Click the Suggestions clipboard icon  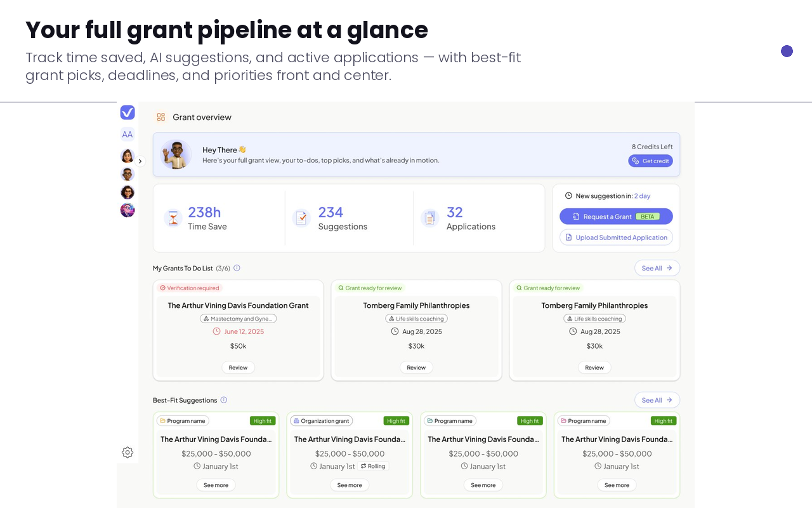point(301,218)
